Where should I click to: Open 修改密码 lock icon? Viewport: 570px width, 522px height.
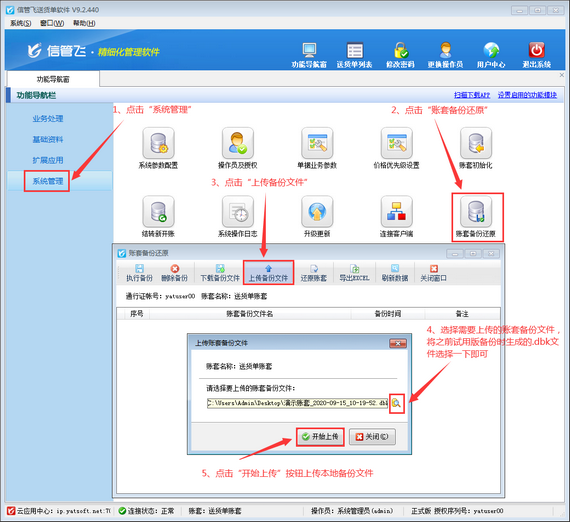point(400,55)
